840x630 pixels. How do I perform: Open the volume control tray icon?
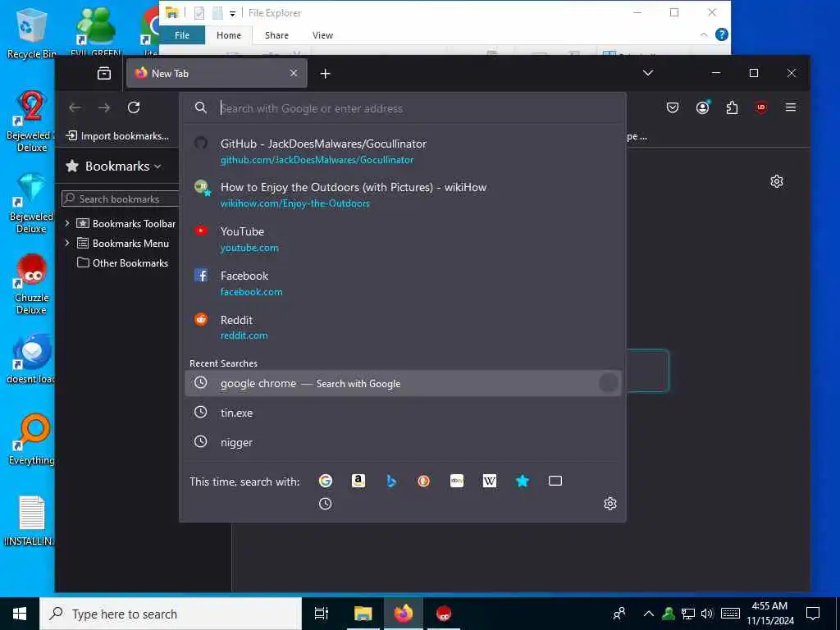point(707,614)
